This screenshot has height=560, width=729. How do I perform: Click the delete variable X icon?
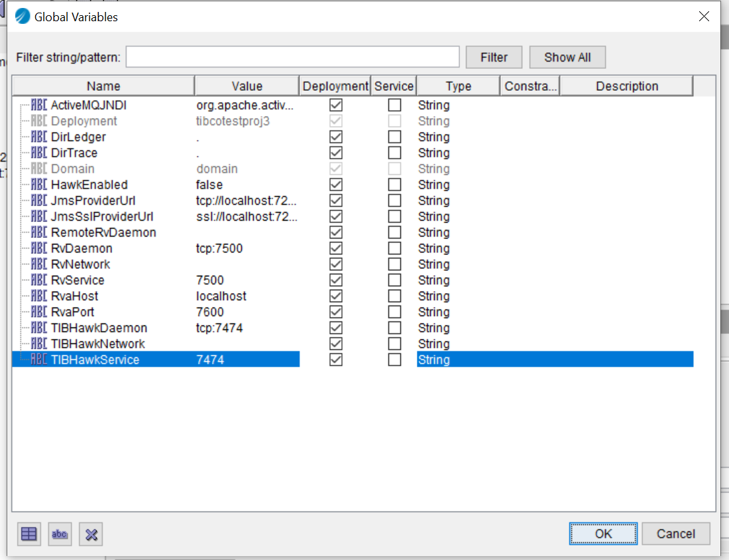click(91, 534)
